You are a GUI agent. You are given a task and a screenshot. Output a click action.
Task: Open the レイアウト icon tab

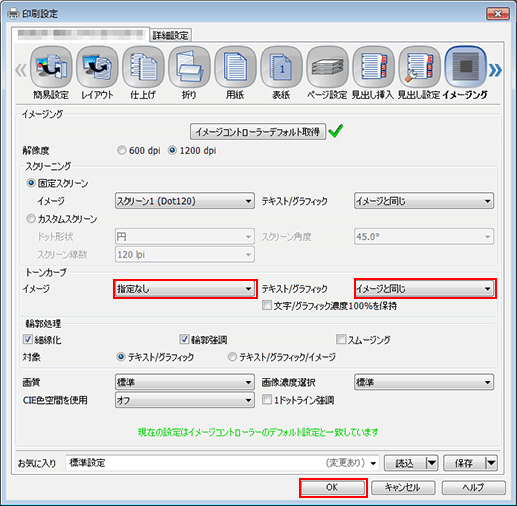coord(97,73)
